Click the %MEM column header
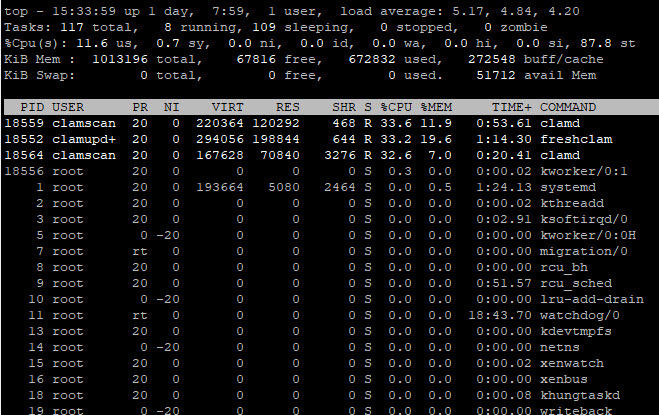The image size is (659, 415). pos(436,107)
